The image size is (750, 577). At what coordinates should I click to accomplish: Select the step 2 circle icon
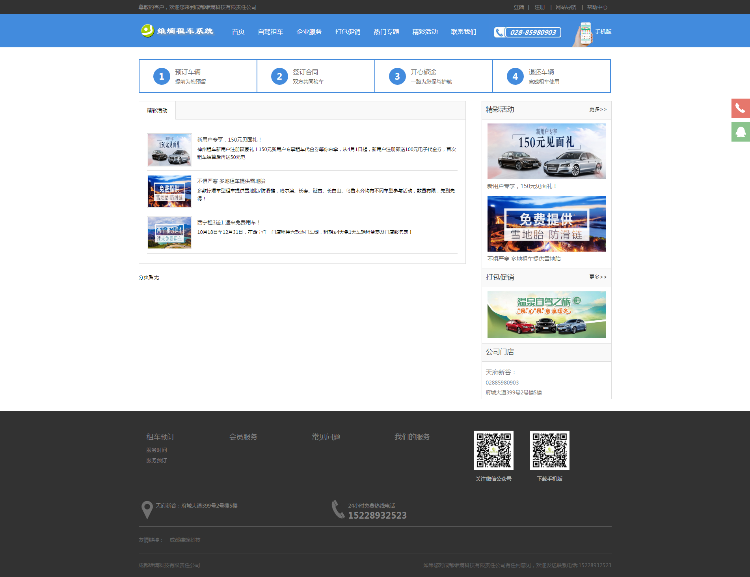click(279, 76)
